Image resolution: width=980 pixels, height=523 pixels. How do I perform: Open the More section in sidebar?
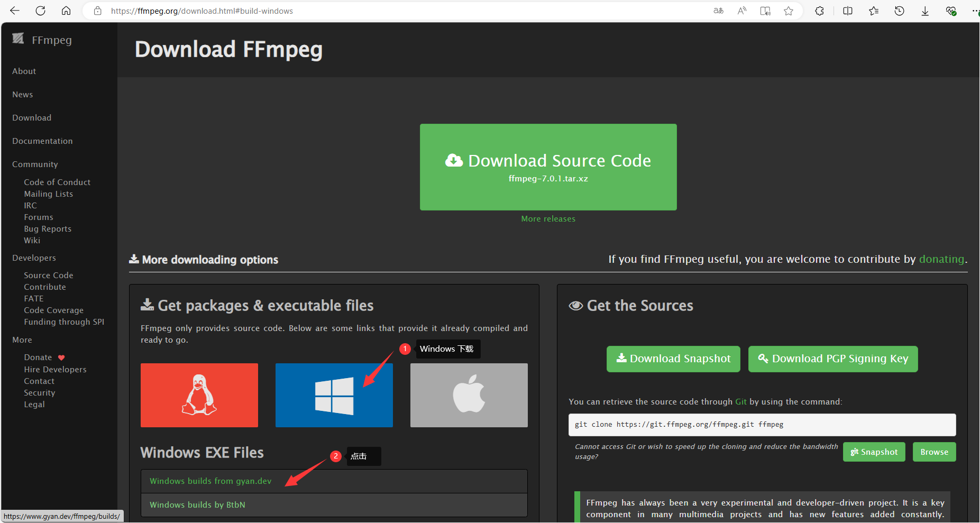point(22,340)
